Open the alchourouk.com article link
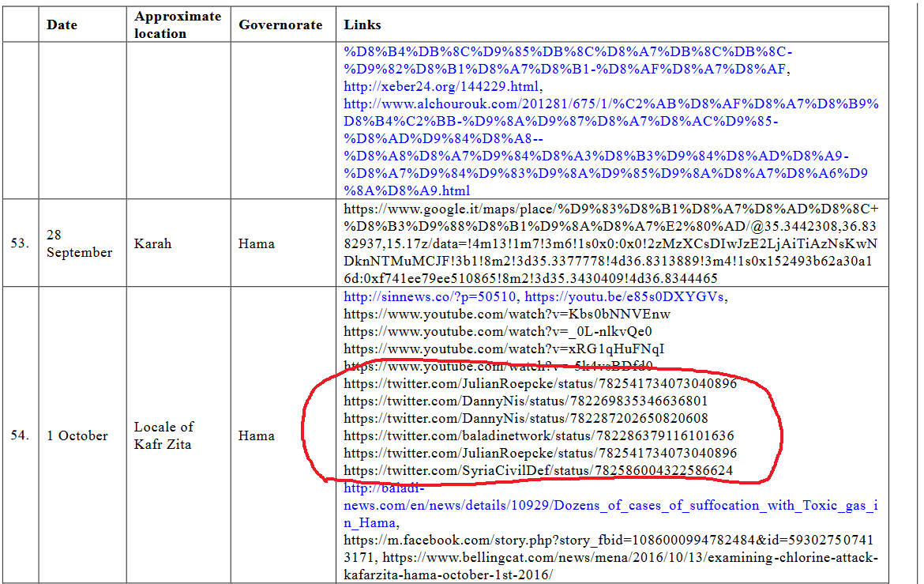The width and height of the screenshot is (924, 584). 611,147
